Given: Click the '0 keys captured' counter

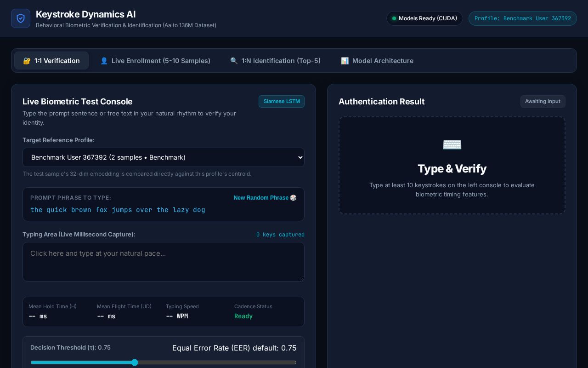Looking at the screenshot, I should (x=280, y=235).
